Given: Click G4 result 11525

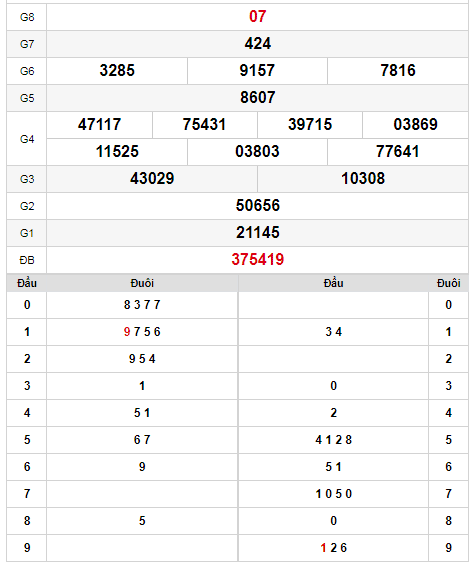Looking at the screenshot, I should click(x=117, y=152).
